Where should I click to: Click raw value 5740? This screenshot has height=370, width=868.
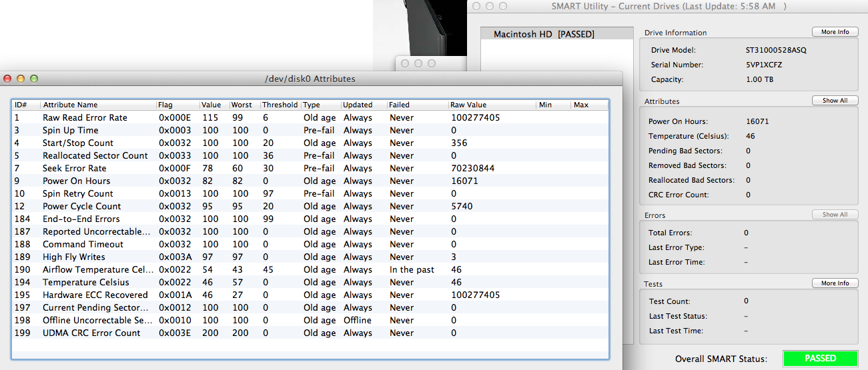pos(462,206)
